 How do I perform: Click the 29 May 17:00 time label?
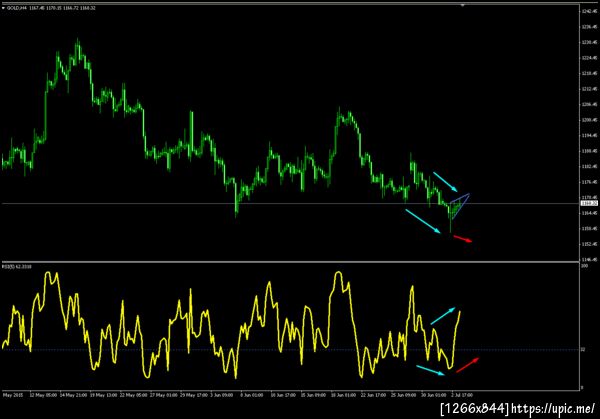194,395
